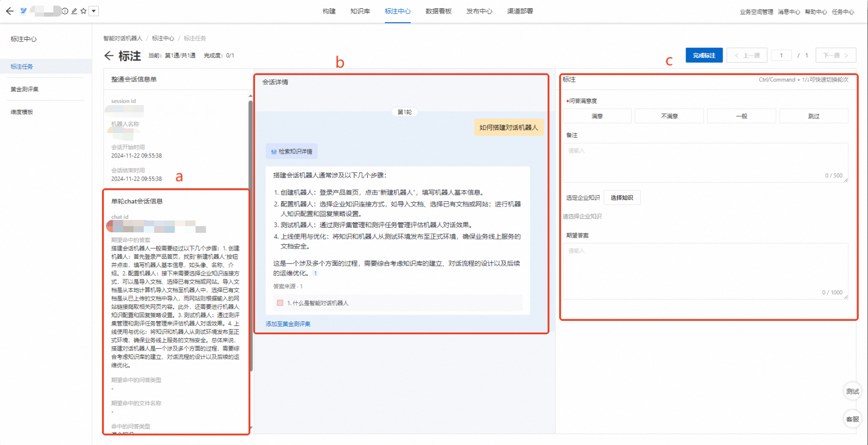The image size is (868, 445).
Task: Choose the 不满意 satisfaction option
Action: [x=669, y=116]
